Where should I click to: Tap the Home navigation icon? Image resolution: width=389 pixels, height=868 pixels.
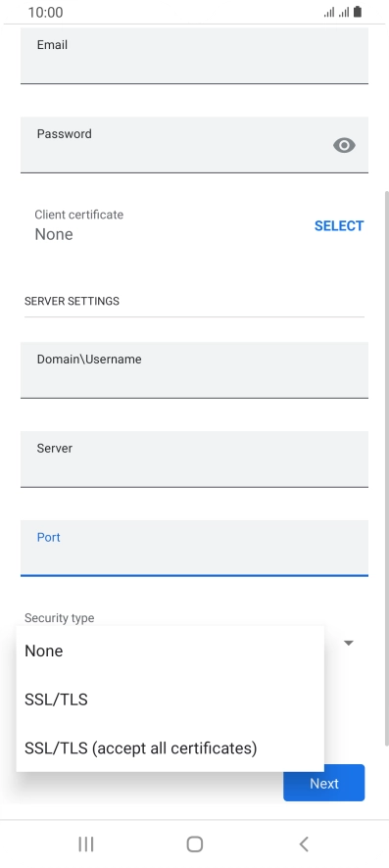195,844
